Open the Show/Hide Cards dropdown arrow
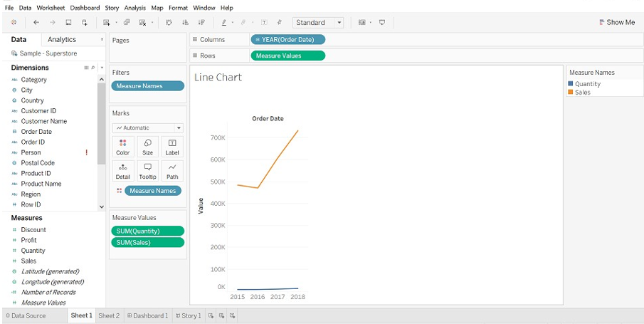The width and height of the screenshot is (644, 324). point(371,23)
